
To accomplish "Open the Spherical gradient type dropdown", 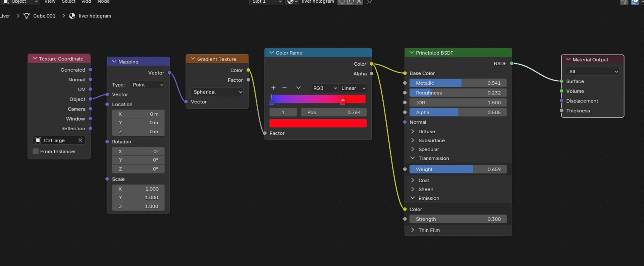I will [217, 92].
